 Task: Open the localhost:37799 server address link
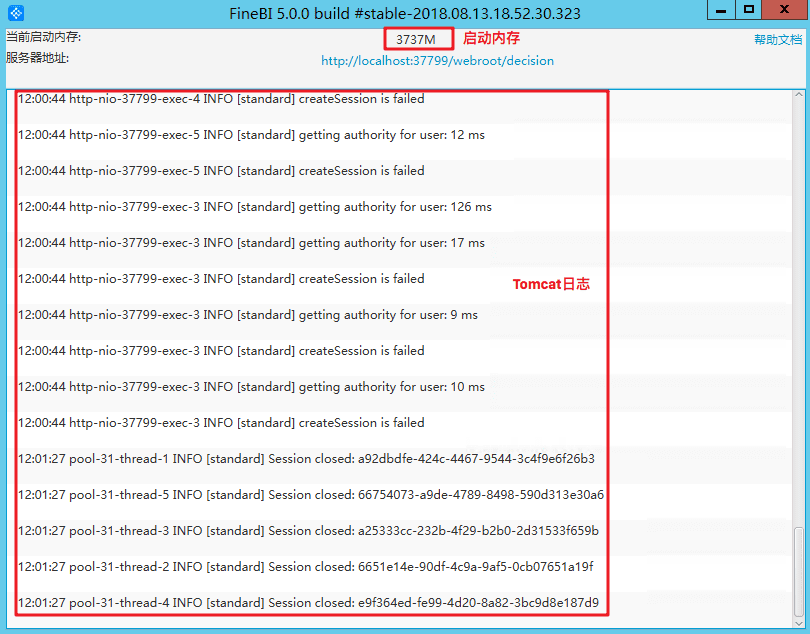pyautogui.click(x=437, y=61)
